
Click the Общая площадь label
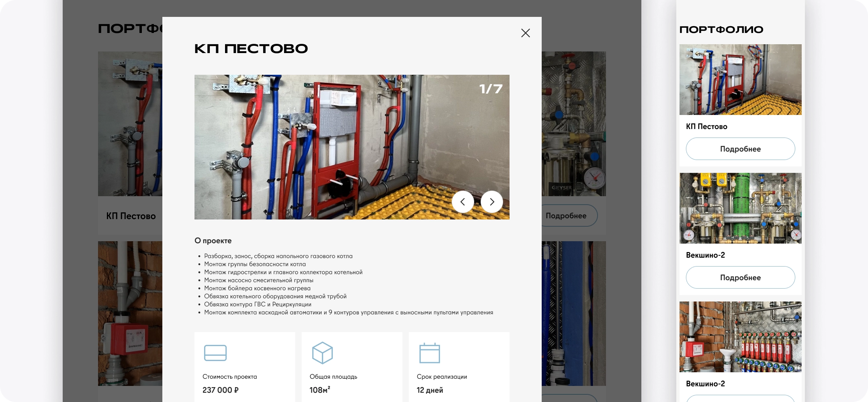[x=333, y=377]
